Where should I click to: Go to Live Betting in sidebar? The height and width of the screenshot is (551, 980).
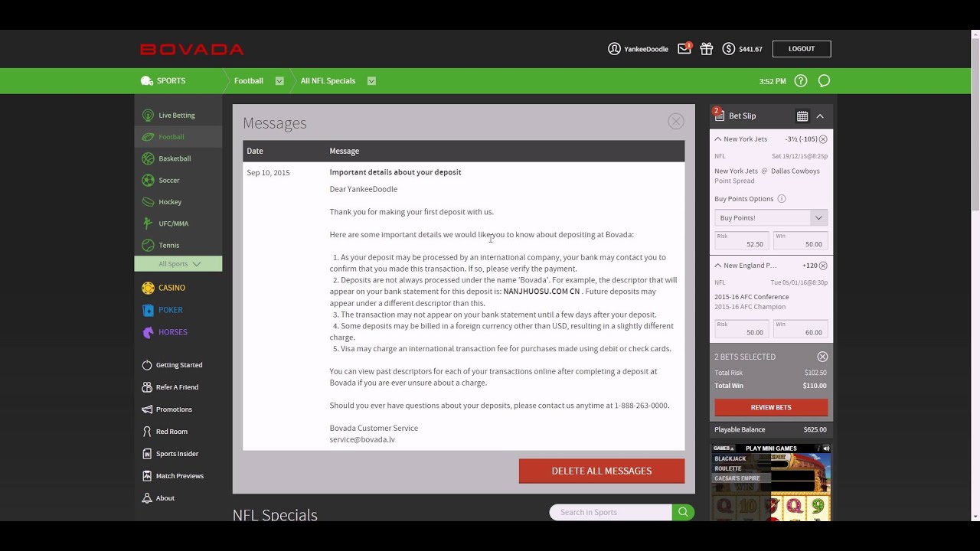tap(178, 116)
